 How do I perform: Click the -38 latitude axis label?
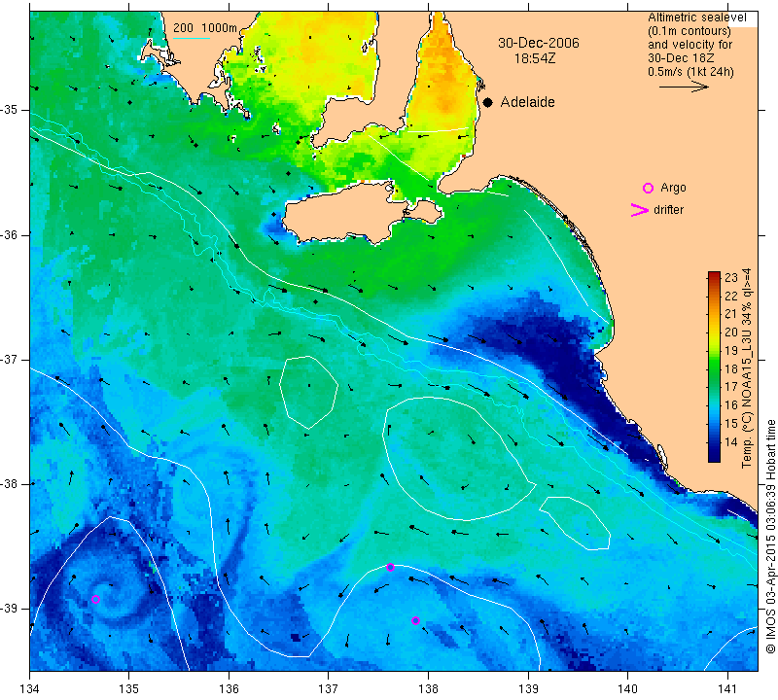tap(9, 484)
